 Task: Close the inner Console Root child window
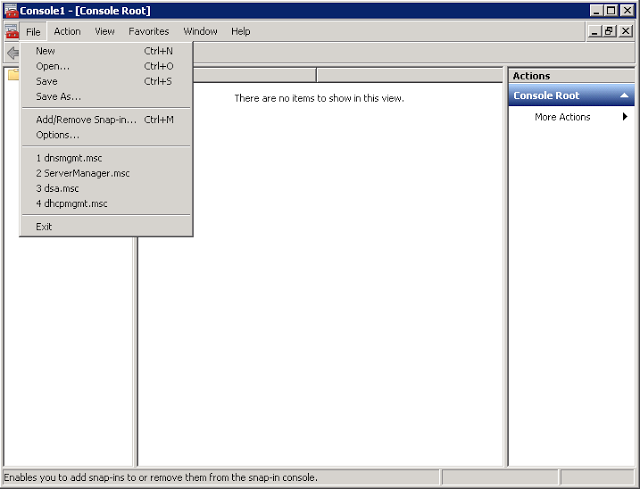pos(626,31)
